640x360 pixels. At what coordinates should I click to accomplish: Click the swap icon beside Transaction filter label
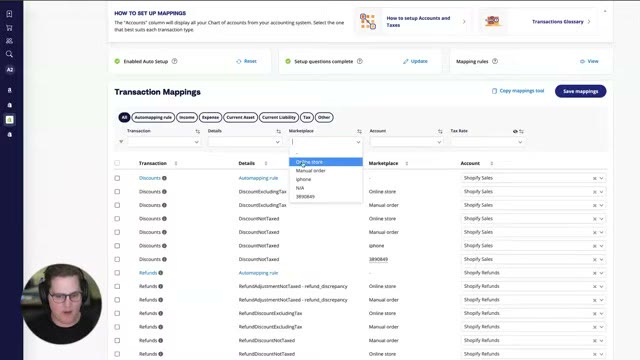[198, 131]
